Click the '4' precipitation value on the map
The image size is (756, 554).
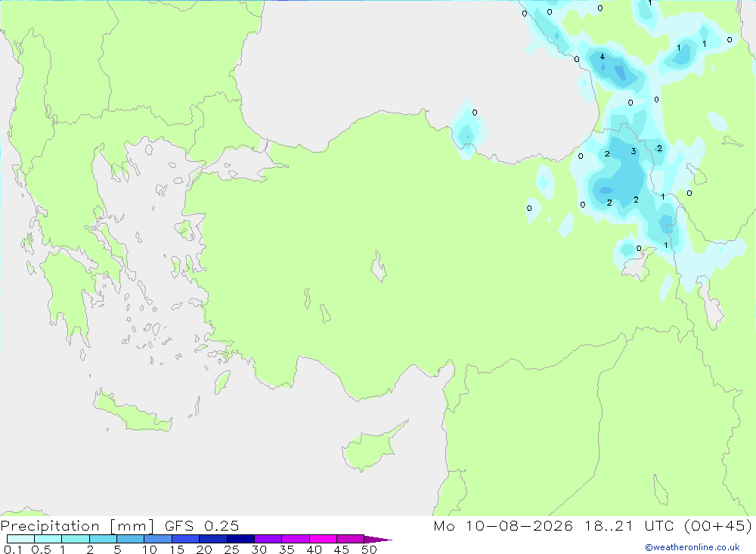tap(603, 57)
